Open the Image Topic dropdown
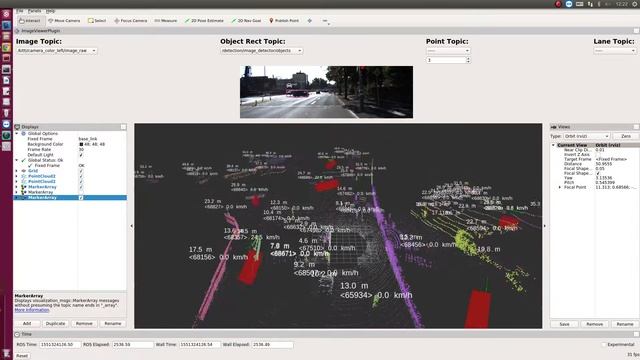The image size is (640, 360). 57,51
